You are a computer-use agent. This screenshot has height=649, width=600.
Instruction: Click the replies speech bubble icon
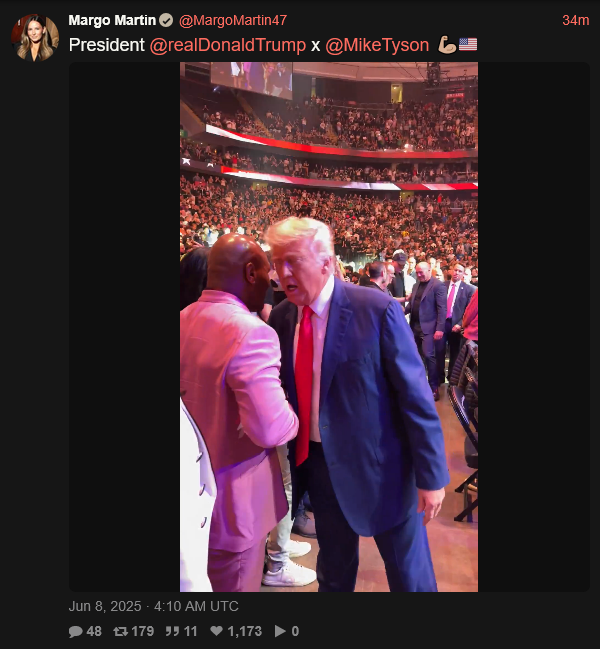point(75,631)
